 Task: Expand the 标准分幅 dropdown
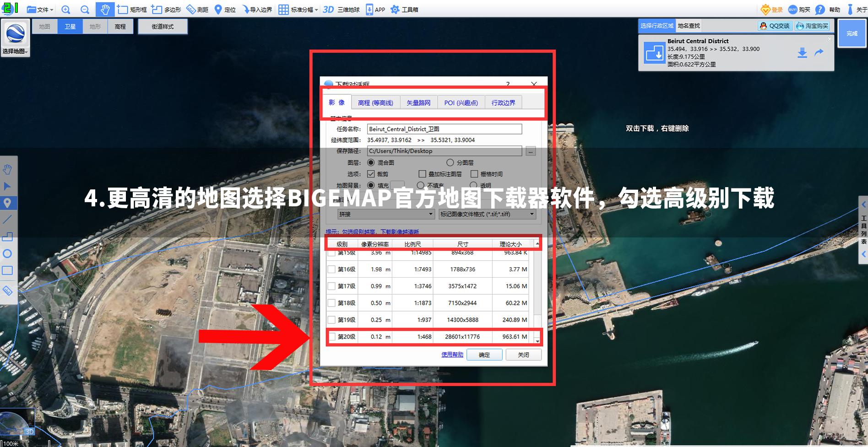[x=315, y=9]
